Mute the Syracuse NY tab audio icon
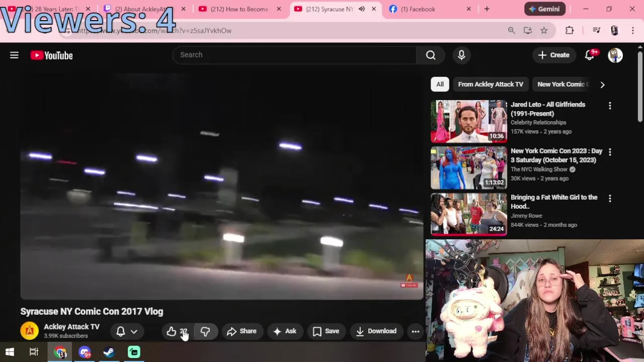The image size is (644, 362). [x=362, y=9]
